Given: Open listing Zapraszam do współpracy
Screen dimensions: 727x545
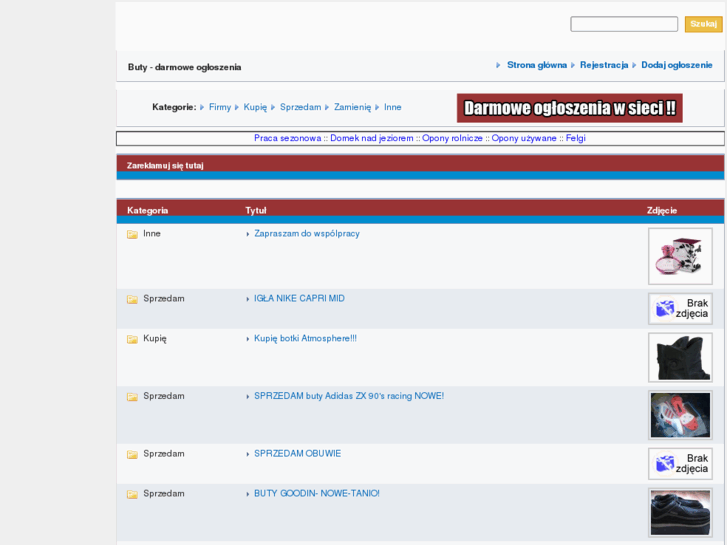Looking at the screenshot, I should (306, 234).
